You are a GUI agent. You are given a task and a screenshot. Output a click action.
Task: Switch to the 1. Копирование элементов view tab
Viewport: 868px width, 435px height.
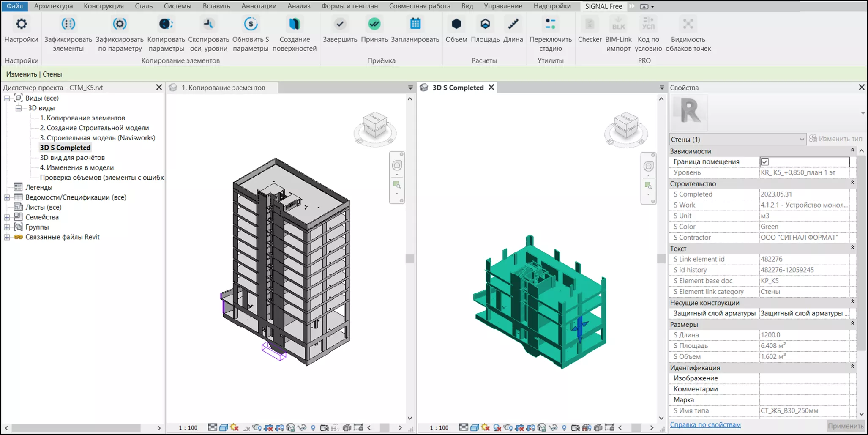[223, 88]
